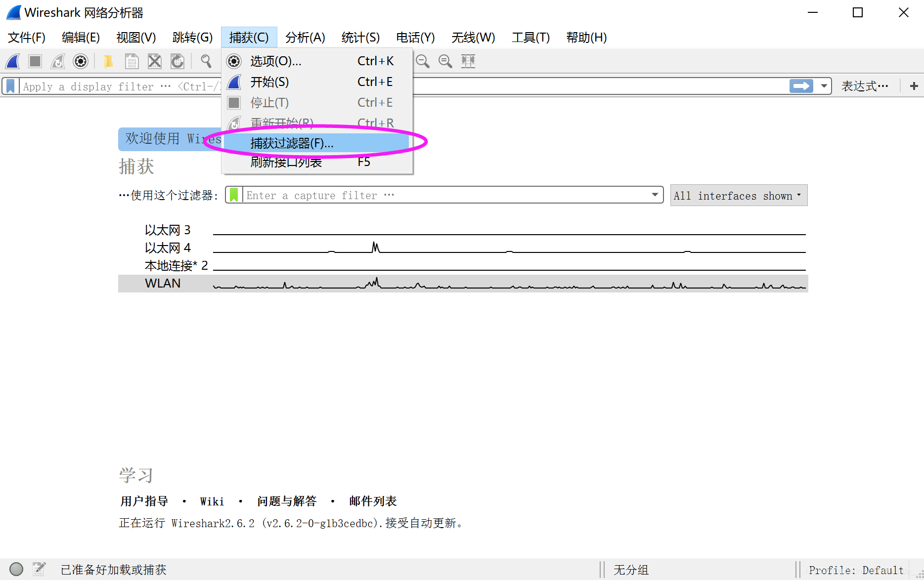Click the resize columns toolbar icon
Image resolution: width=924 pixels, height=580 pixels.
coord(468,61)
